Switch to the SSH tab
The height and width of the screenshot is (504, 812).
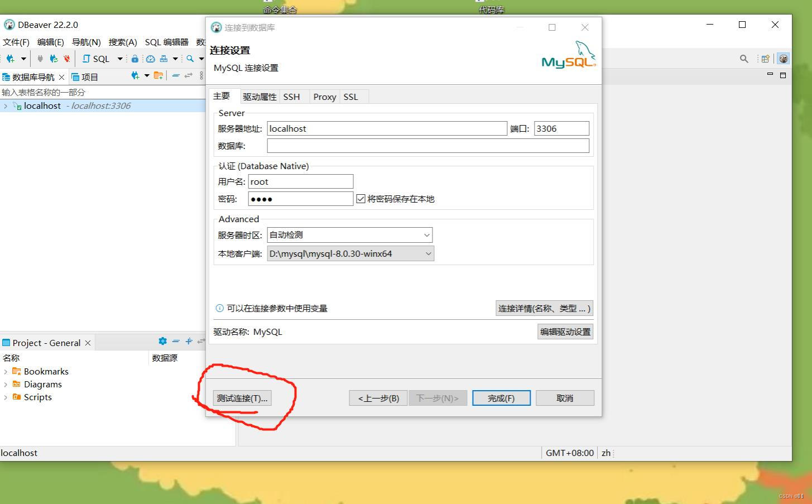pyautogui.click(x=292, y=96)
